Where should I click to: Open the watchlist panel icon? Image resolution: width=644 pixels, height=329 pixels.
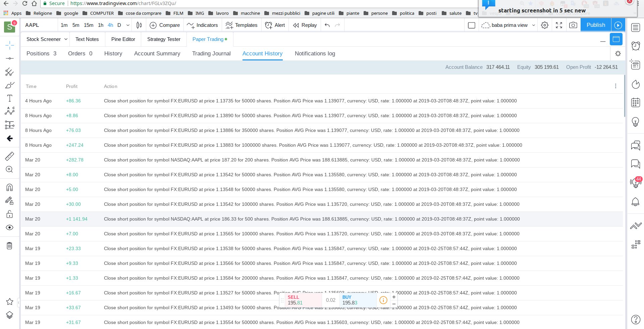[x=636, y=28]
